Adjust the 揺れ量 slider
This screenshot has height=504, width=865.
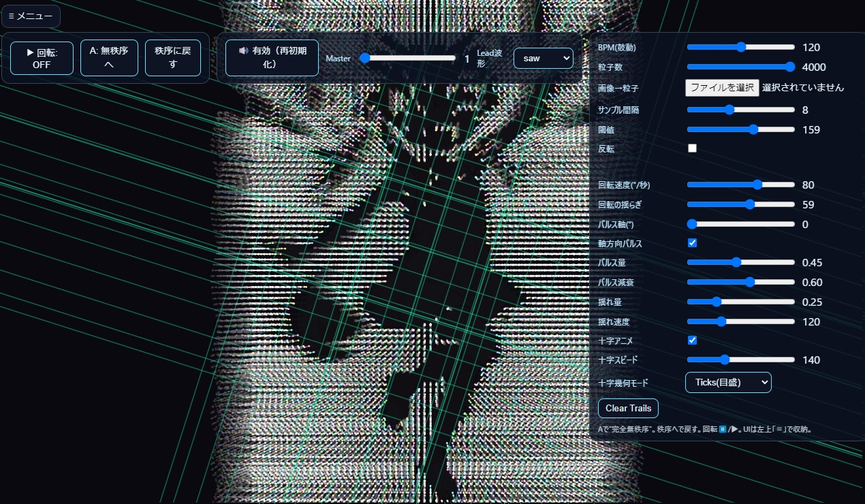point(740,302)
